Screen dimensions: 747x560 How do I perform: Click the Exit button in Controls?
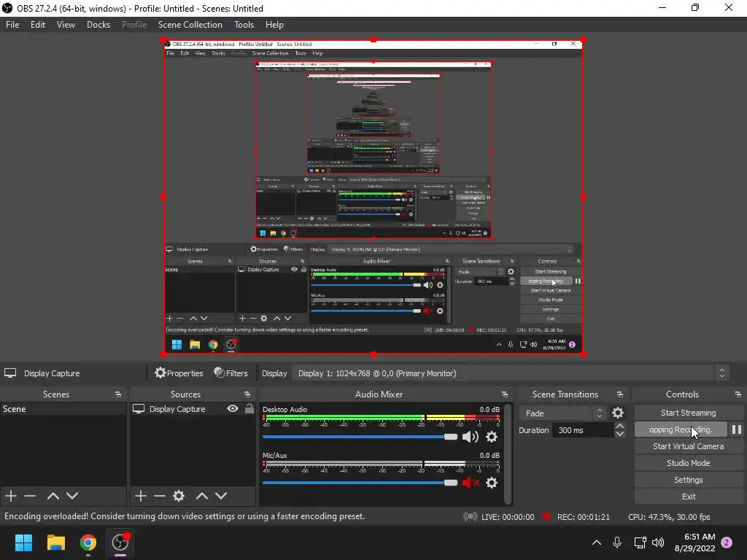point(689,497)
